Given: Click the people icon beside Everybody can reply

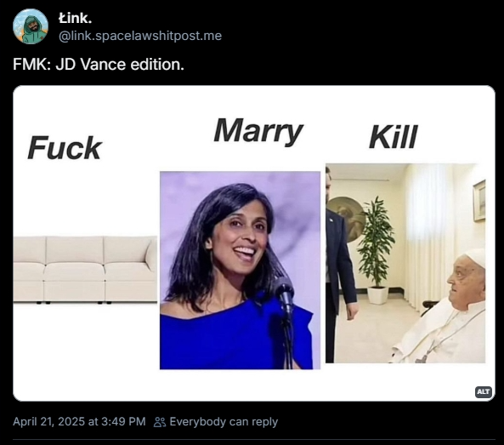Looking at the screenshot, I should tap(160, 422).
